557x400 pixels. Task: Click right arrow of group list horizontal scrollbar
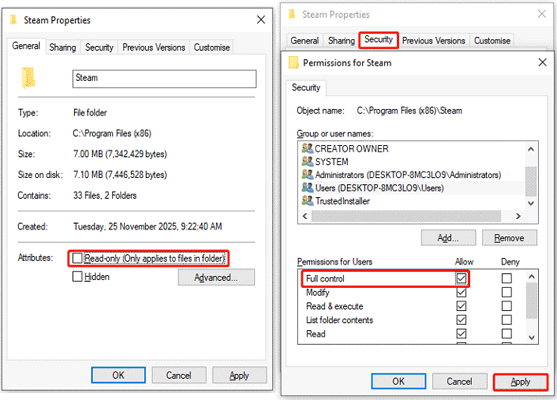click(518, 216)
